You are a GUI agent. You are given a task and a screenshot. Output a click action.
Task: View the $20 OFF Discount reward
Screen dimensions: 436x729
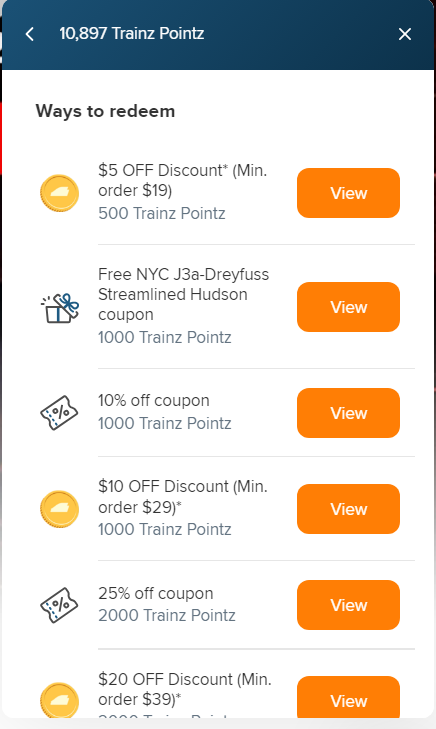pos(349,697)
